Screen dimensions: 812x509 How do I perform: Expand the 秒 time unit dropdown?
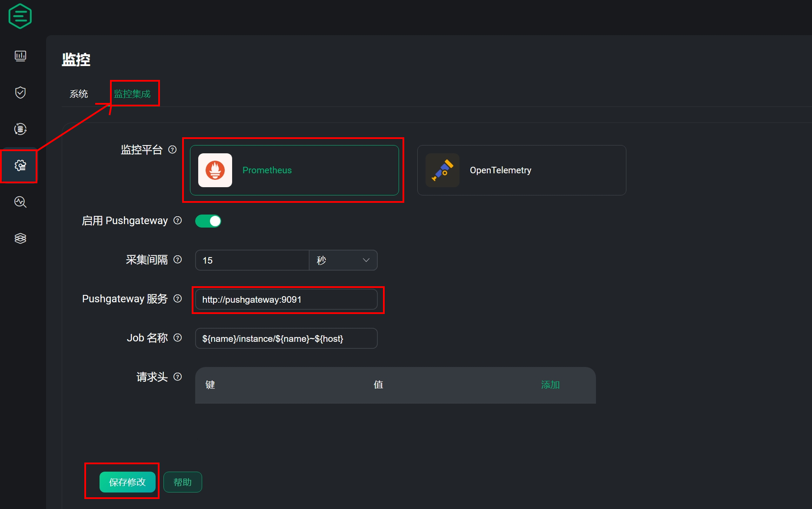tap(343, 260)
